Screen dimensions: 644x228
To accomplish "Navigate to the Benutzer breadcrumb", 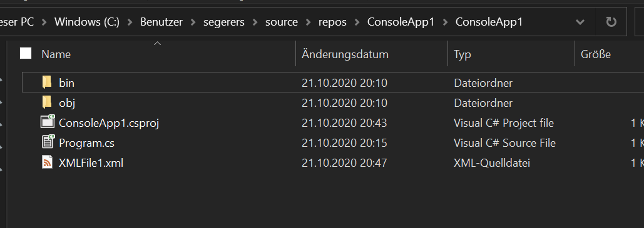I will (161, 22).
